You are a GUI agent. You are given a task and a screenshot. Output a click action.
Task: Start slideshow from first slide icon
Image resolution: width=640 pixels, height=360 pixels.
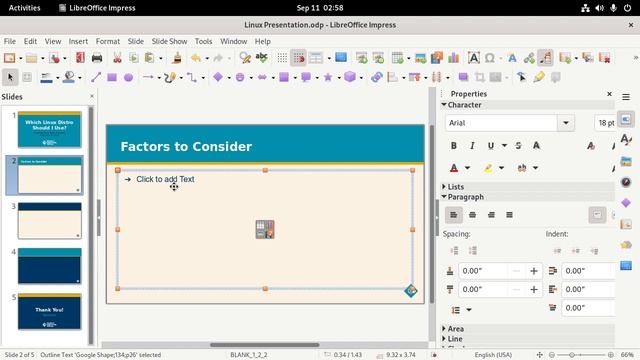pyautogui.click(x=362, y=58)
